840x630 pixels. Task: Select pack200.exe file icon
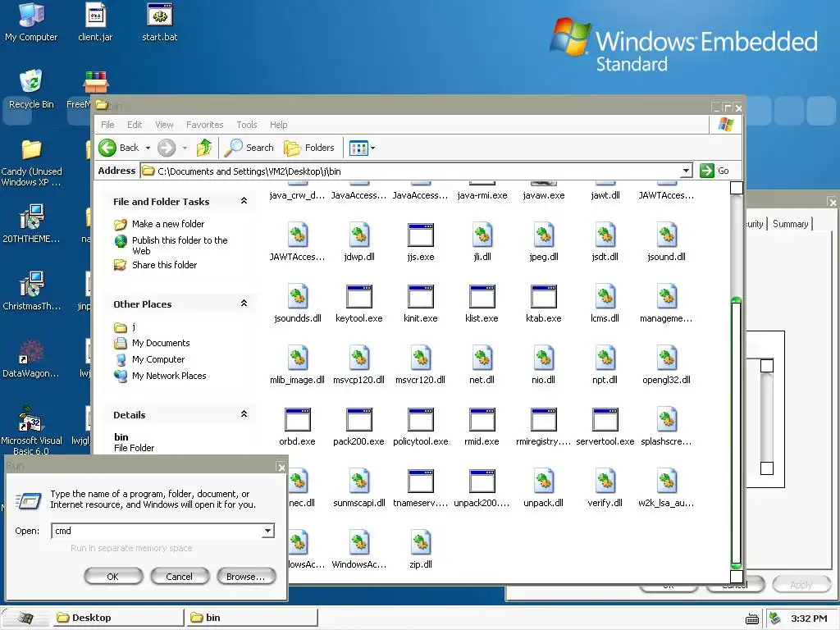pyautogui.click(x=359, y=420)
